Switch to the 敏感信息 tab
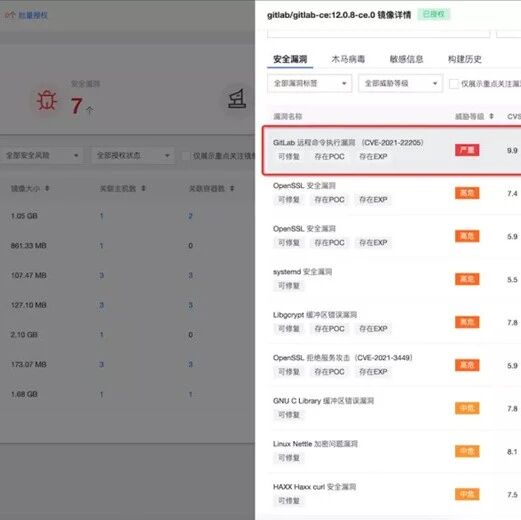This screenshot has height=520, width=521. [x=406, y=59]
